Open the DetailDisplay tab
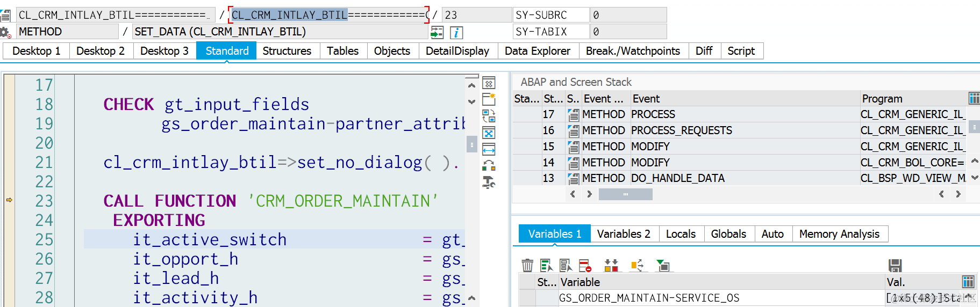980x307 pixels. tap(457, 51)
